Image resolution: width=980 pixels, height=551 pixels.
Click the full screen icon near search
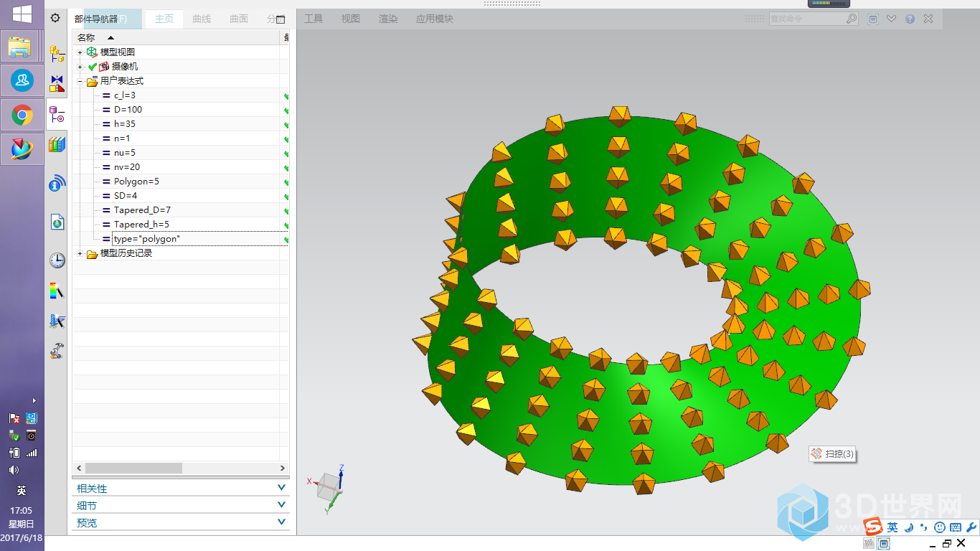tap(873, 19)
